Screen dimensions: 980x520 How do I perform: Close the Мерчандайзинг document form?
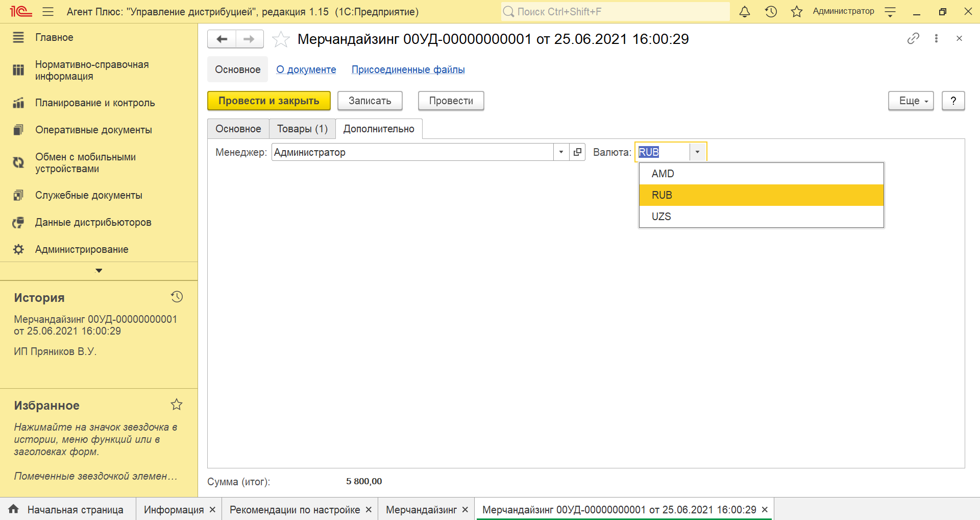tap(959, 38)
